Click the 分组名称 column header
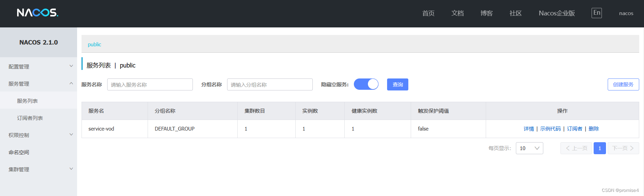 pos(193,111)
